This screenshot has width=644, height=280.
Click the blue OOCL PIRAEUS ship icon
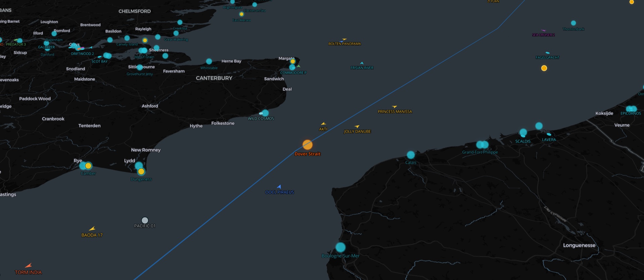pos(279,187)
